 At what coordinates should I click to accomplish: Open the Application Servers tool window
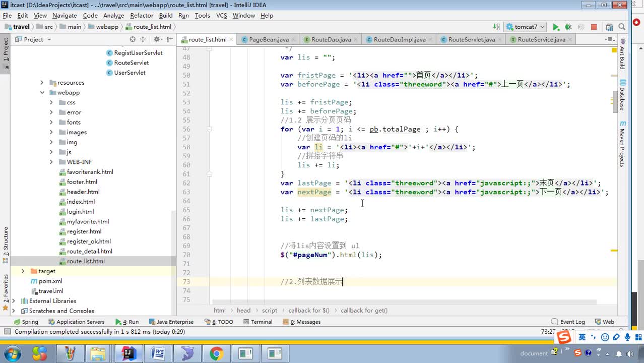[76, 322]
